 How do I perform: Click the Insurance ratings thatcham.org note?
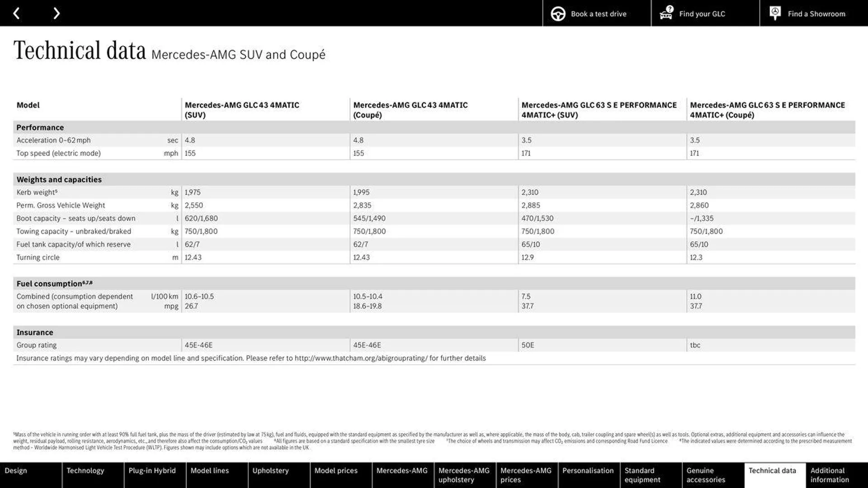pyautogui.click(x=251, y=358)
